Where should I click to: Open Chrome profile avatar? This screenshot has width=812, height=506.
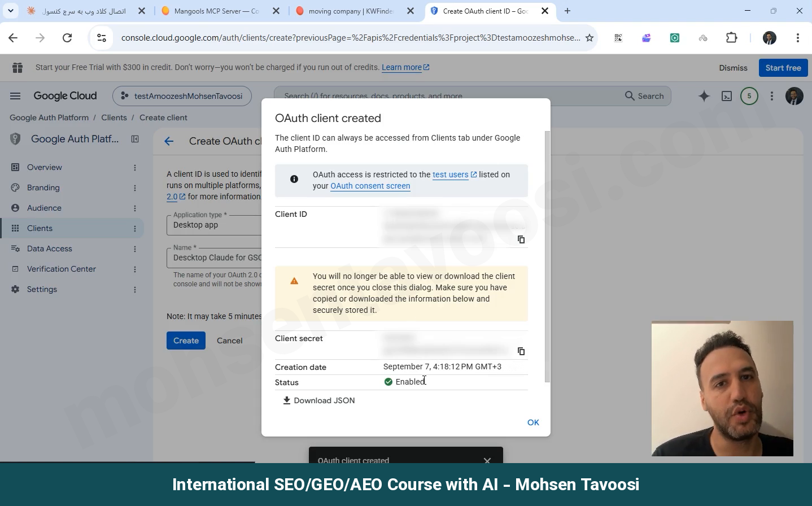[x=770, y=38]
